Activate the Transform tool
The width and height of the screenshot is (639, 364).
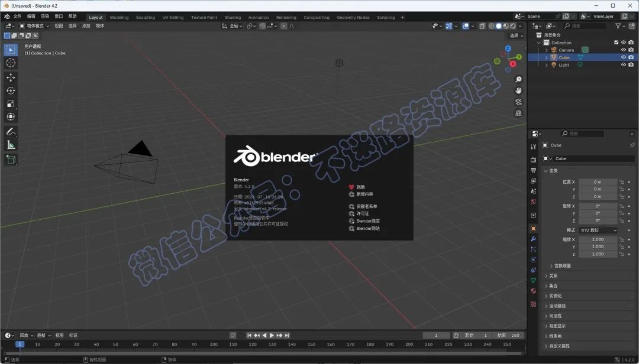(x=11, y=116)
